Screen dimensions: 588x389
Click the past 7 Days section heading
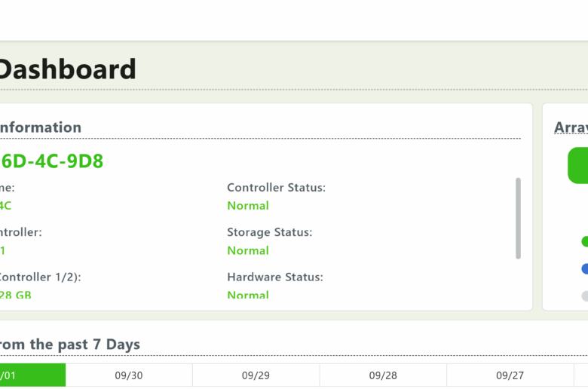pos(70,345)
